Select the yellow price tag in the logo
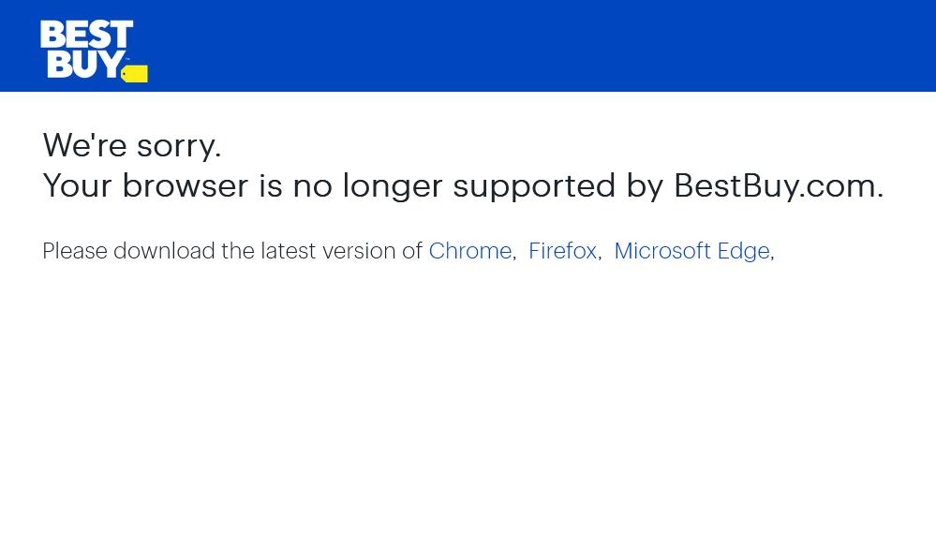 coord(134,73)
